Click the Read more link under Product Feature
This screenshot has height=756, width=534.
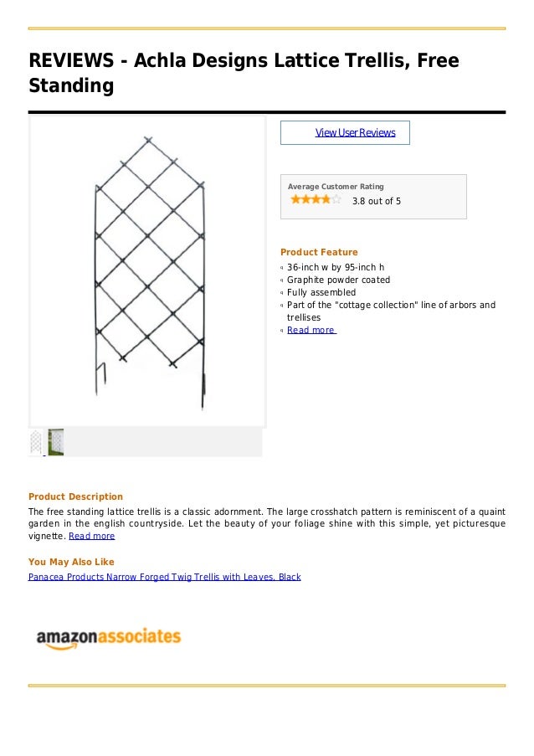coord(311,330)
